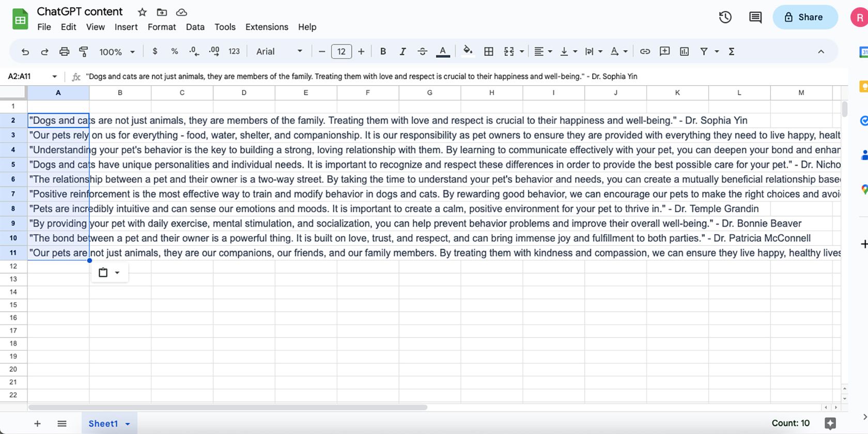Open version history clock icon
Viewport: 868px width, 434px height.
pos(725,17)
